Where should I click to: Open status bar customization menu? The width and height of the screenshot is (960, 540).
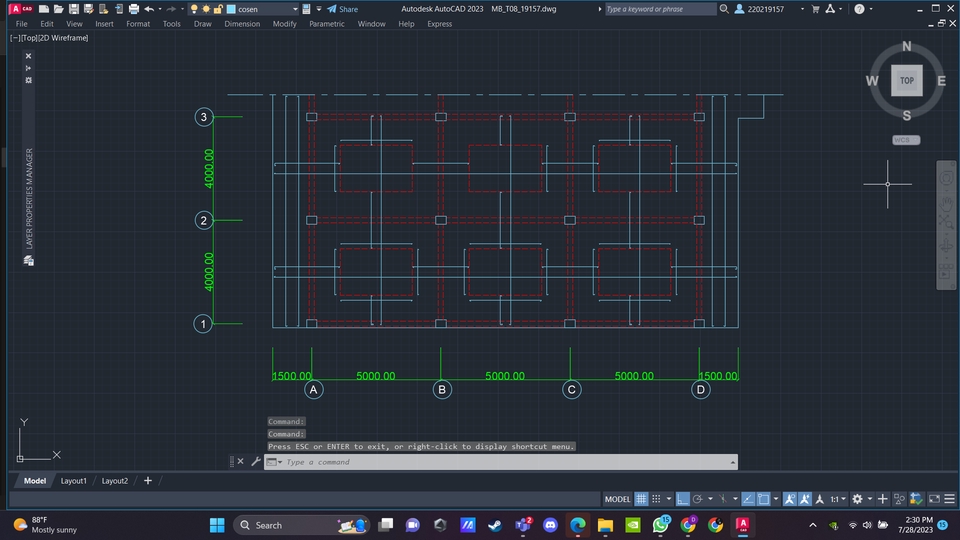[950, 499]
